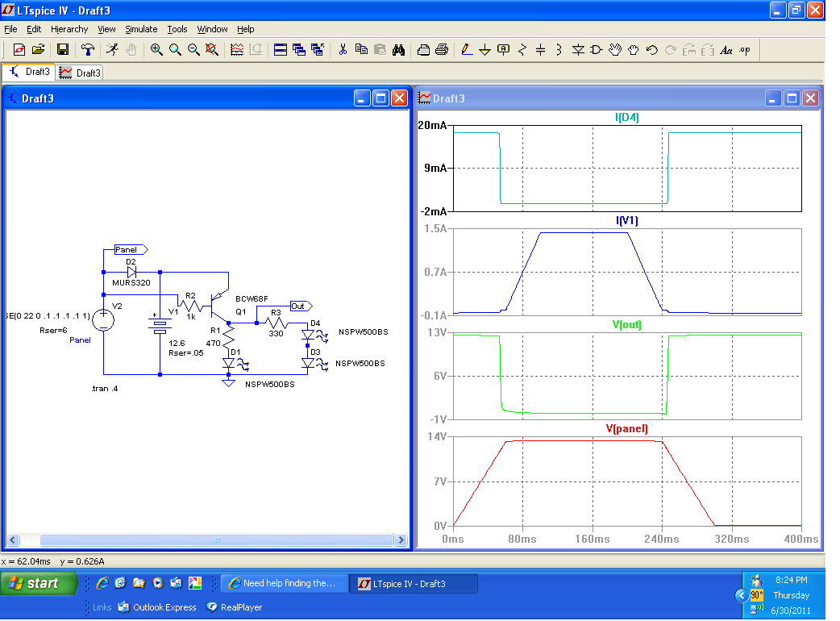Click the system tray clock showing 8:24 PM
Screen dimensions: 840x621
coord(792,580)
